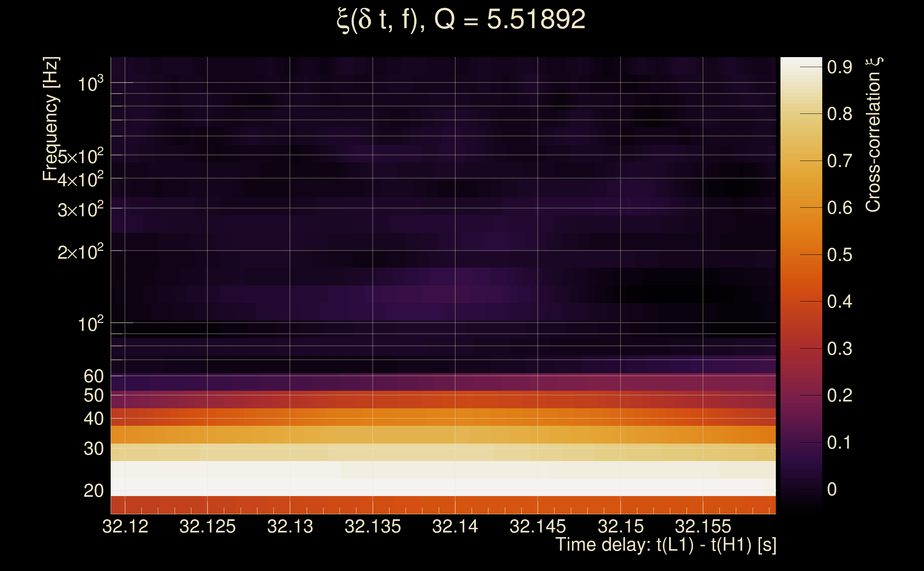Click the 0.9 tick on the colorbar
924x571 pixels.
click(839, 67)
